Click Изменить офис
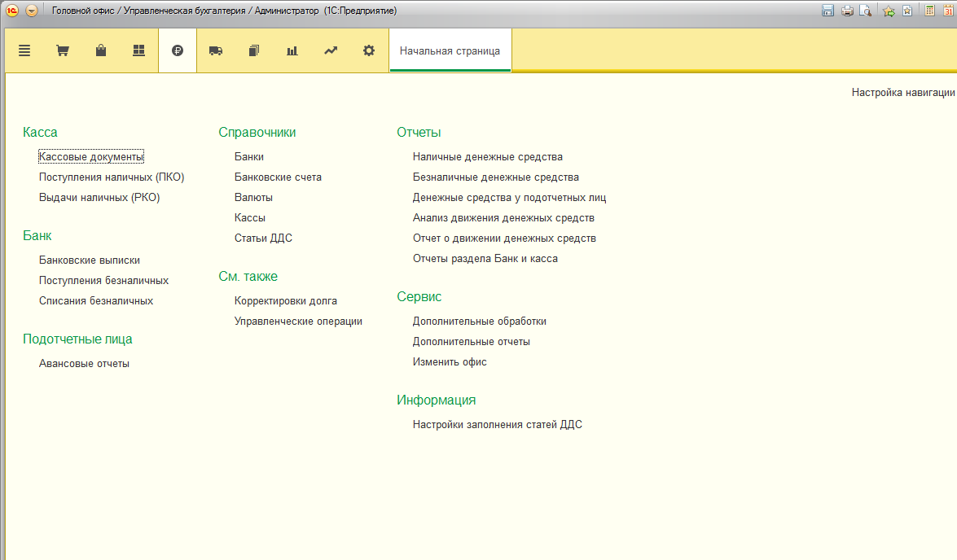 (x=450, y=361)
